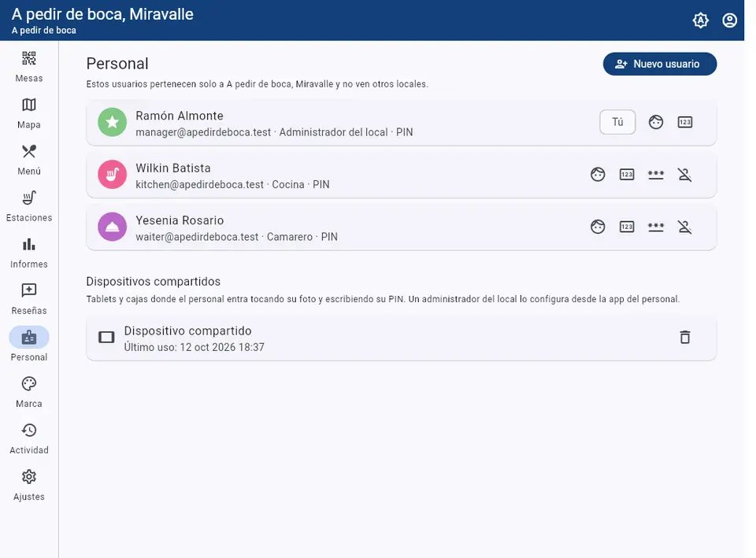Viewport: 756px width, 558px height.
Task: Open the Mapa section
Action: click(x=29, y=113)
